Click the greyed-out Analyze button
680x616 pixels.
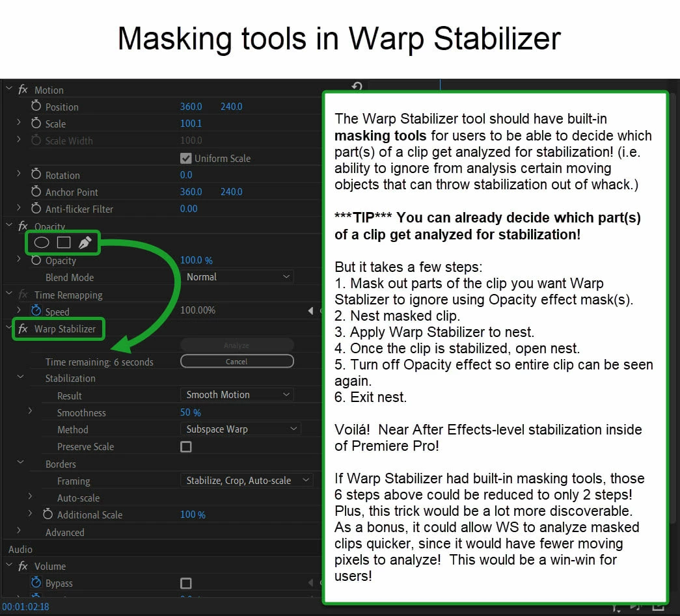point(237,345)
